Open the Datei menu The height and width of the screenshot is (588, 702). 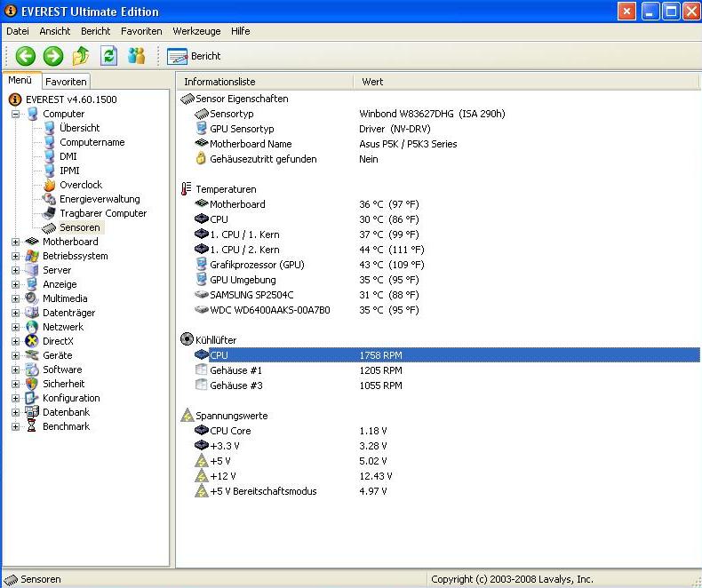[x=18, y=31]
